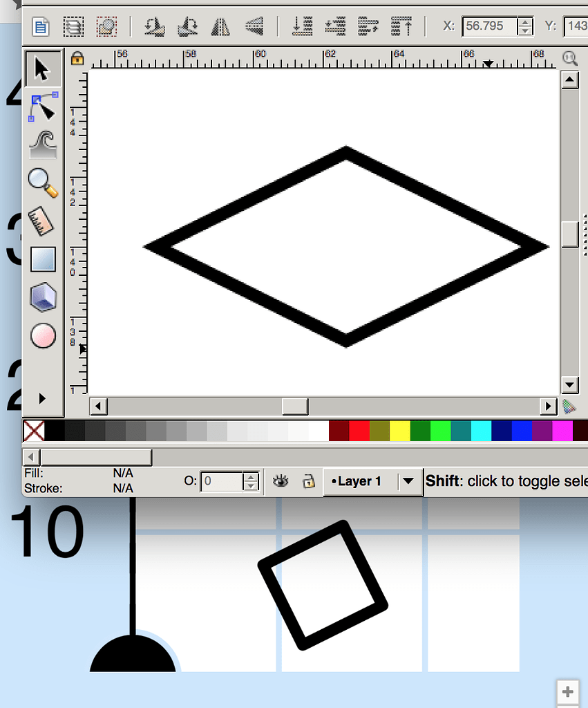
Task: Select the Ellipse circle tool
Action: point(43,336)
